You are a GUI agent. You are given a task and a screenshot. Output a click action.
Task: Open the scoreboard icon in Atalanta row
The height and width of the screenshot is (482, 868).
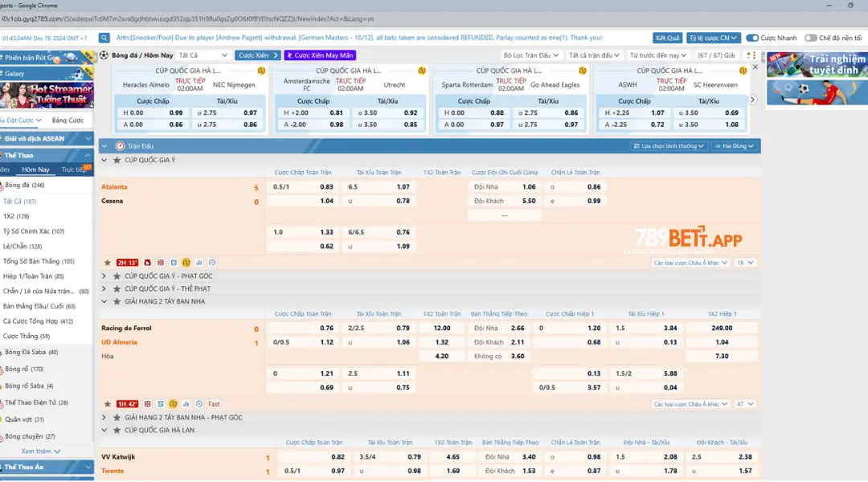(x=174, y=263)
